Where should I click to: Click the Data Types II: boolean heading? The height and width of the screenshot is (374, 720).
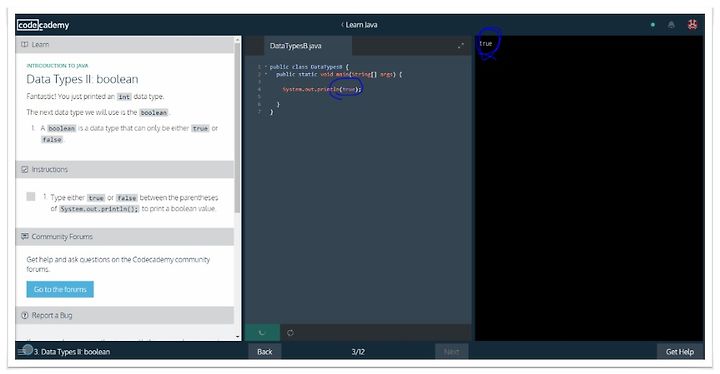pyautogui.click(x=82, y=79)
